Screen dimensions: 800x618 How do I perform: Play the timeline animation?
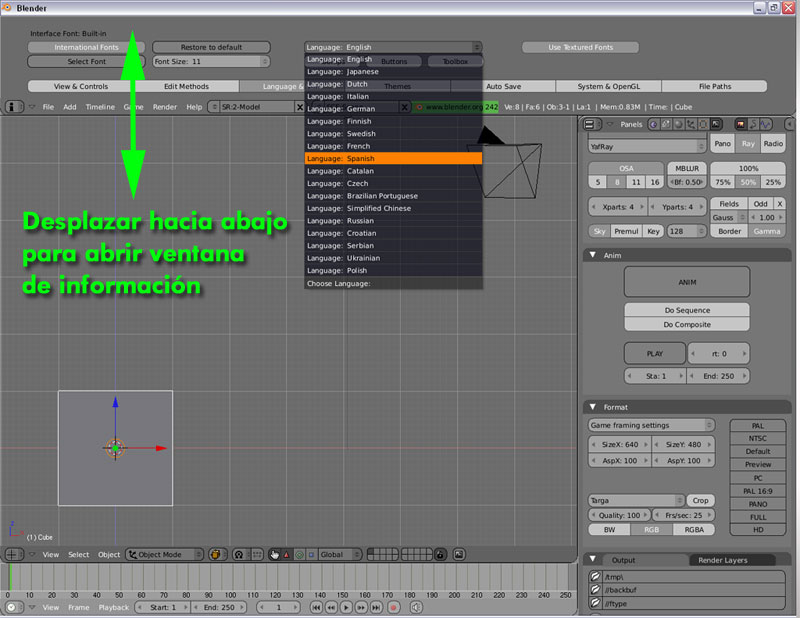(x=346, y=607)
